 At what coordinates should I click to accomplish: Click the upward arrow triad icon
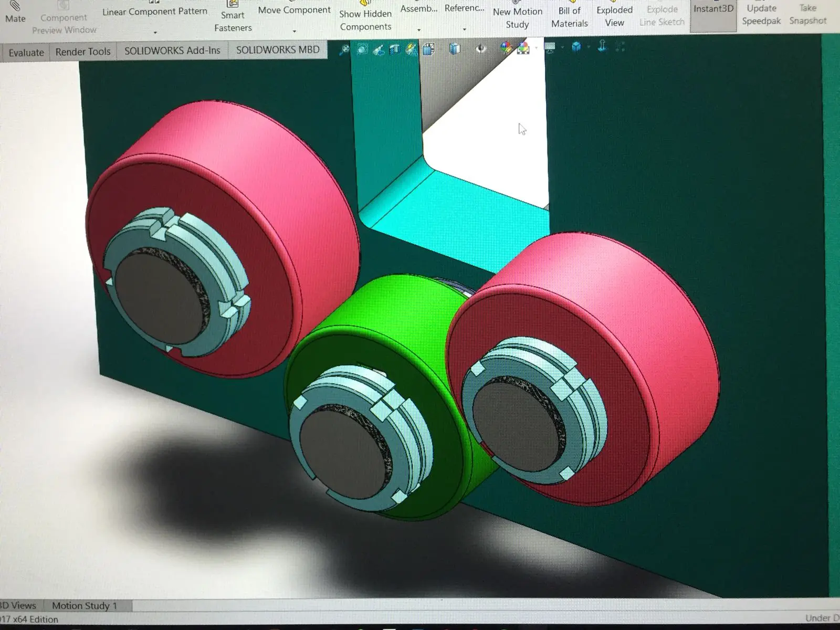(602, 46)
